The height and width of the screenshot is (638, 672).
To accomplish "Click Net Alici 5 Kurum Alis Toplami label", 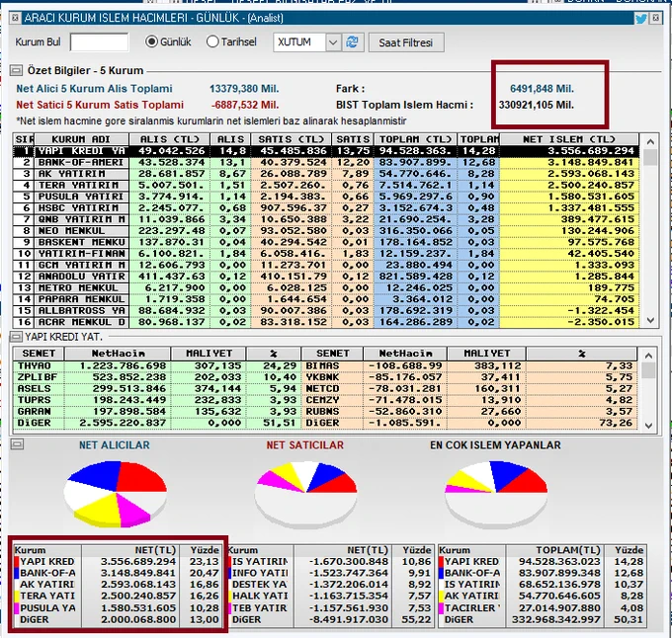I will [x=94, y=89].
